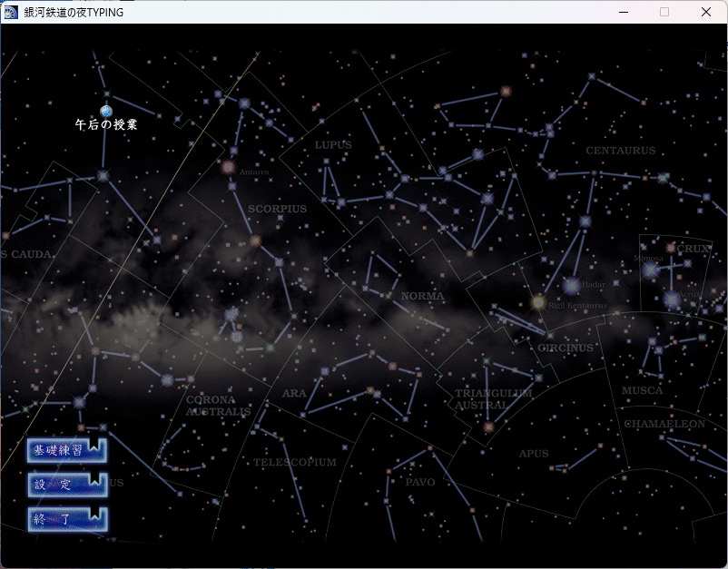Click the Acrux star label
Screen dimensions: 728x569
point(689,294)
